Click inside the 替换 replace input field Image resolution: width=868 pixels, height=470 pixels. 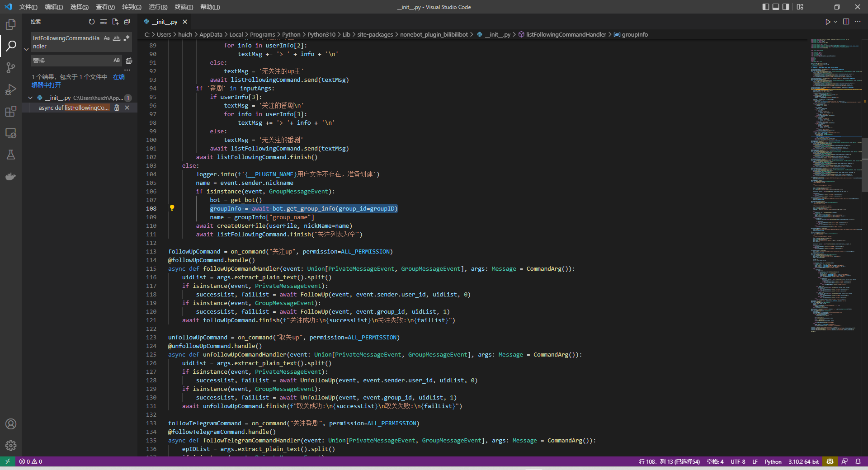[72, 60]
